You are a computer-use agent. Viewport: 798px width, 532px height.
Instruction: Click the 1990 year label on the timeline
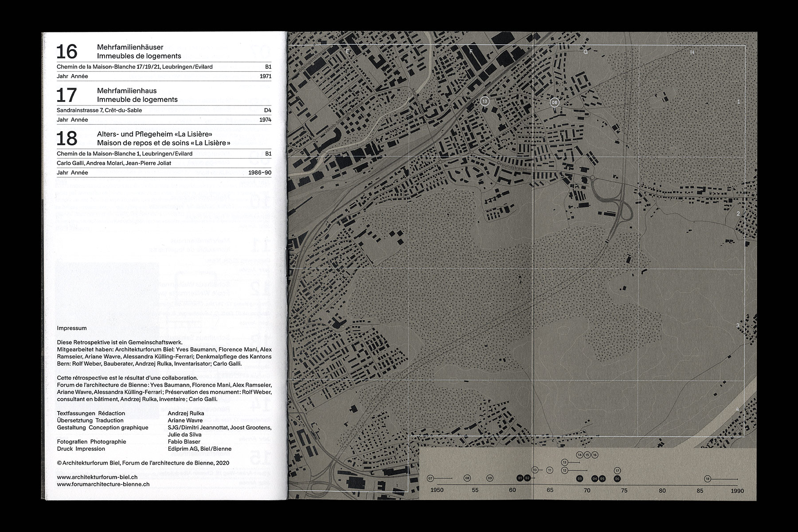737,491
